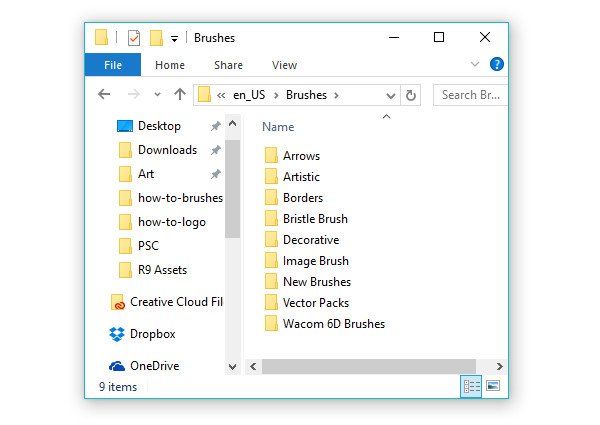Click the Search Brushes input field
Screen dimensions: 600x425
coord(472,95)
